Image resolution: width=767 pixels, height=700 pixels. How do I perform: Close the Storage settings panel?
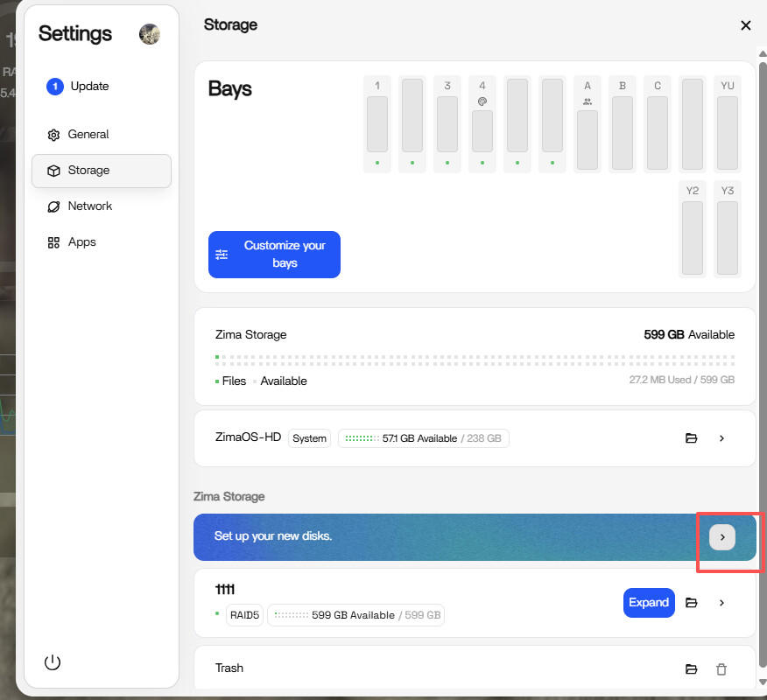(x=746, y=25)
